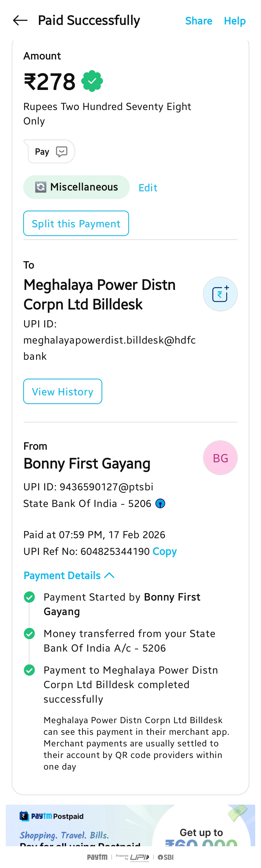Tap the Miscellaneous category refresh icon
Viewport: 261px width, 868px height.
(x=41, y=187)
